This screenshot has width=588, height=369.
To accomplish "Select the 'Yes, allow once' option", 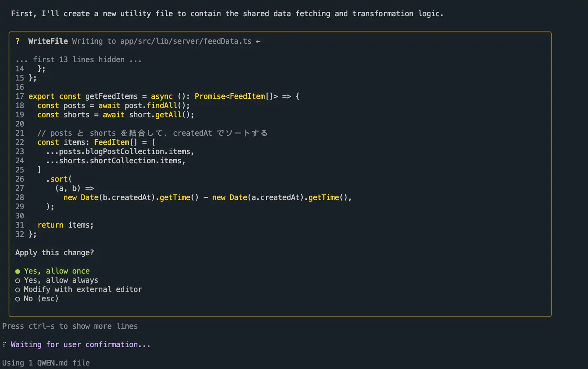I will (52, 271).
